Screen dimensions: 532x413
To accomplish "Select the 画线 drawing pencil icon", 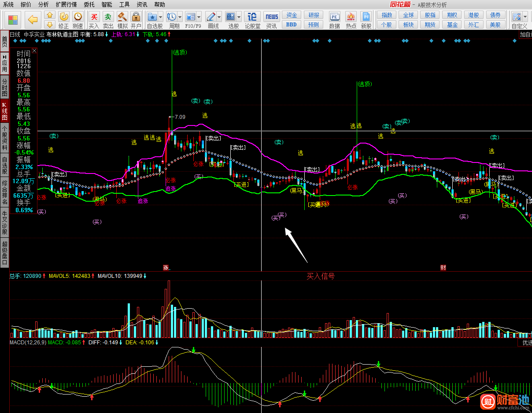I will (211, 17).
